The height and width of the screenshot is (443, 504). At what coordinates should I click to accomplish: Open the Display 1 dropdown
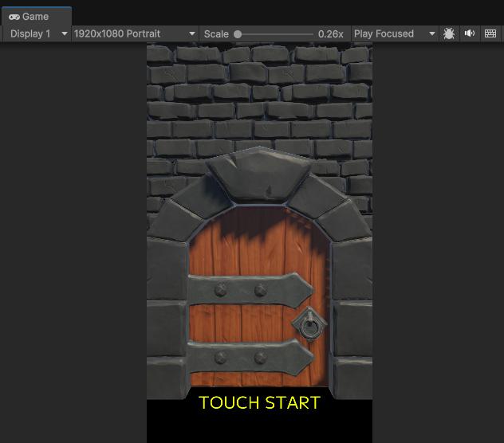pos(38,33)
